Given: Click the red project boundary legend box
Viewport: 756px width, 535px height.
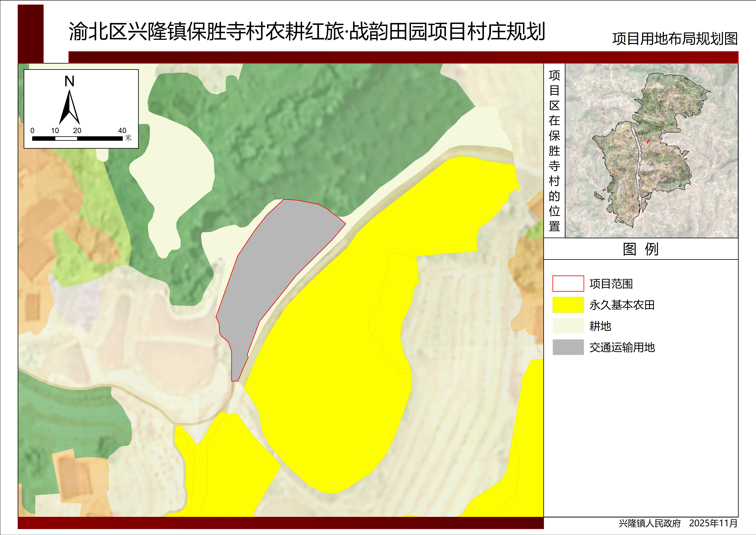Looking at the screenshot, I should [568, 284].
